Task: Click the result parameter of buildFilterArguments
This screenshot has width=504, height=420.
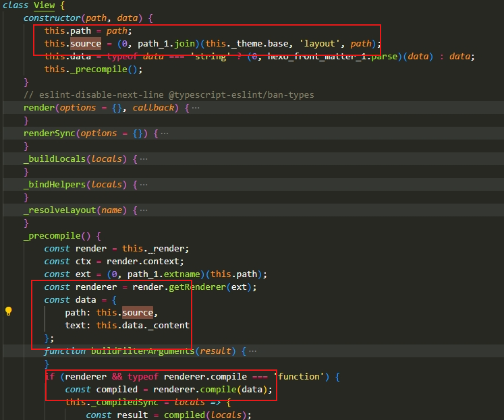Action: pos(215,351)
